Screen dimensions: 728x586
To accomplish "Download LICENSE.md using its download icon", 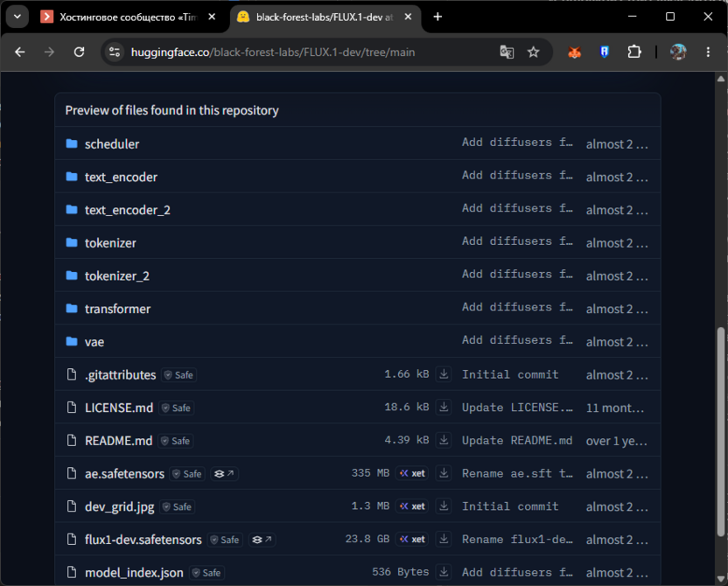I will coord(444,407).
